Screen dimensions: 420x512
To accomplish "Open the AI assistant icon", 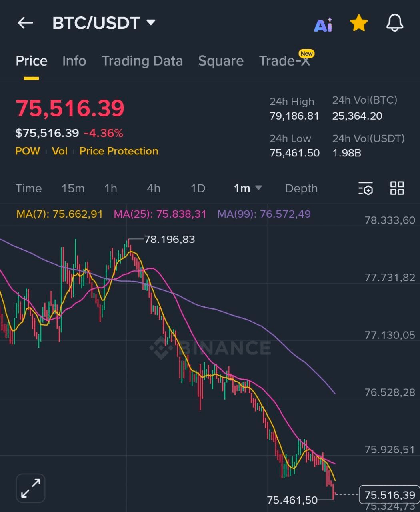I will click(323, 25).
